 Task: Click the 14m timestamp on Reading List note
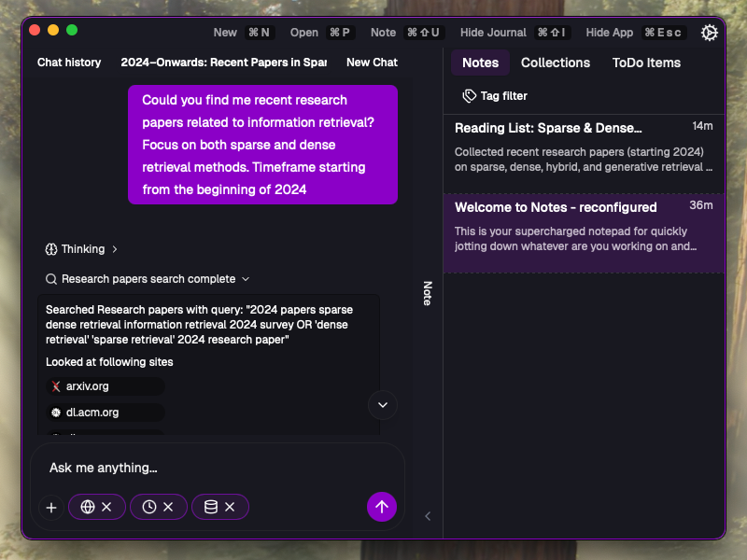click(702, 126)
